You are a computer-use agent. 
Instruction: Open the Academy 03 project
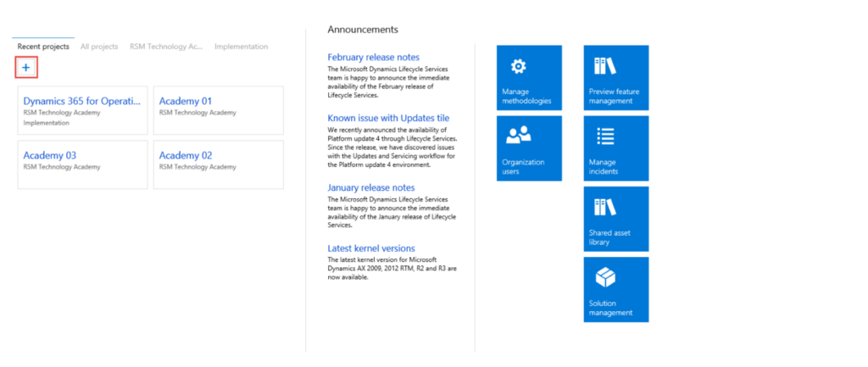(82, 164)
